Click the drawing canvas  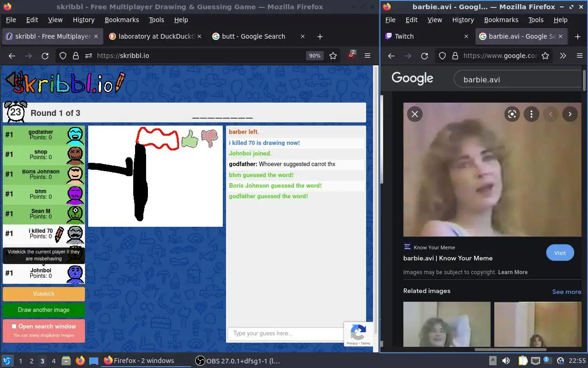click(x=155, y=176)
